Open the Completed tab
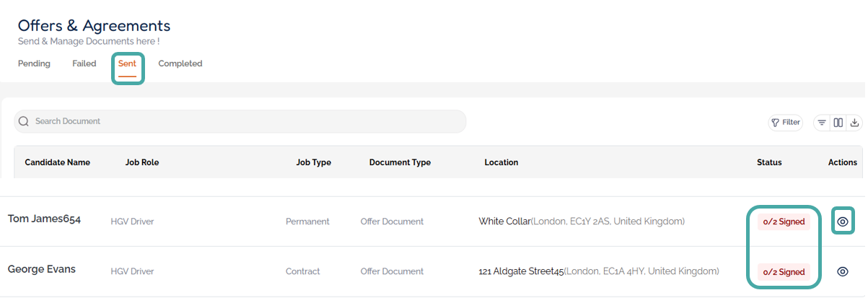 click(180, 63)
